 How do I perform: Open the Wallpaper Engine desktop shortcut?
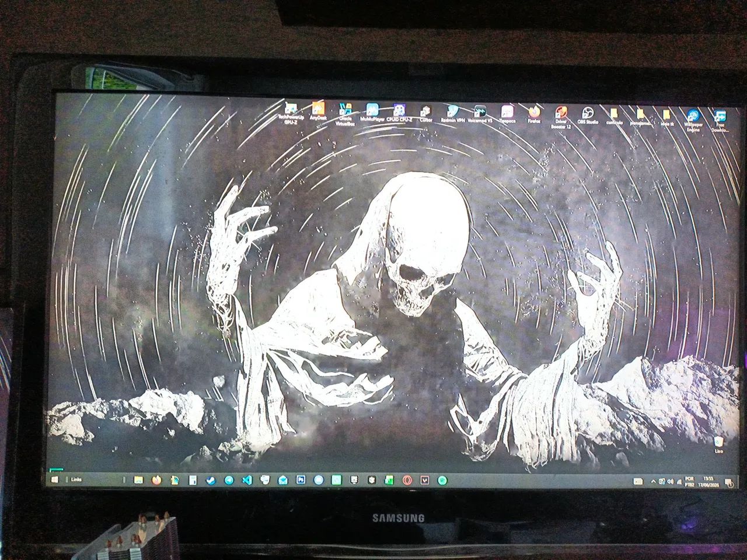(x=693, y=120)
